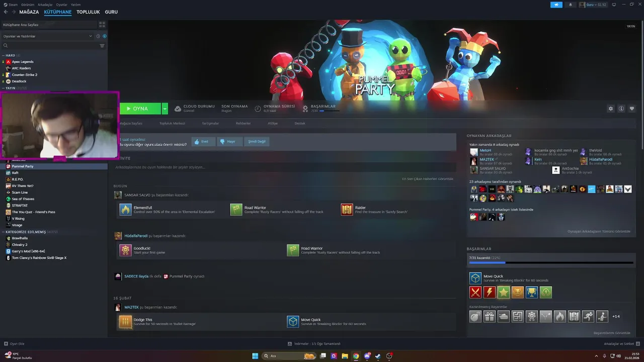Screen dimensions: 644x362
Task: Open Arkadaşlar ve Sohbet panel
Action: 621,344
